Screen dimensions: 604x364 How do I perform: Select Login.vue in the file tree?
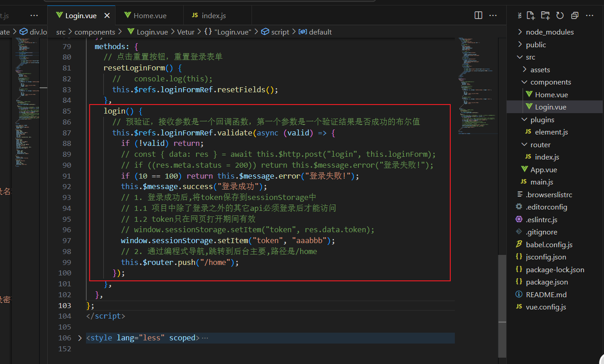pos(555,107)
